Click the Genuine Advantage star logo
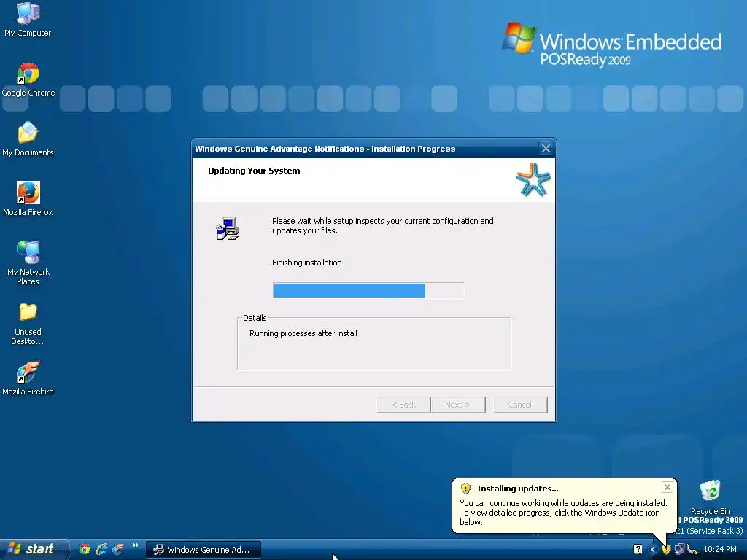 coord(533,179)
